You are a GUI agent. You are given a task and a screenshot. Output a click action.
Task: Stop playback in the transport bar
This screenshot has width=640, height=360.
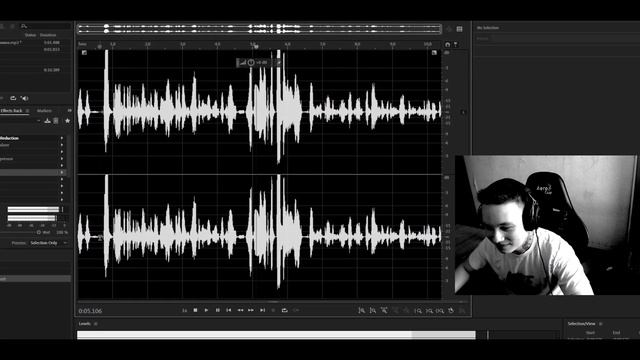coord(196,310)
